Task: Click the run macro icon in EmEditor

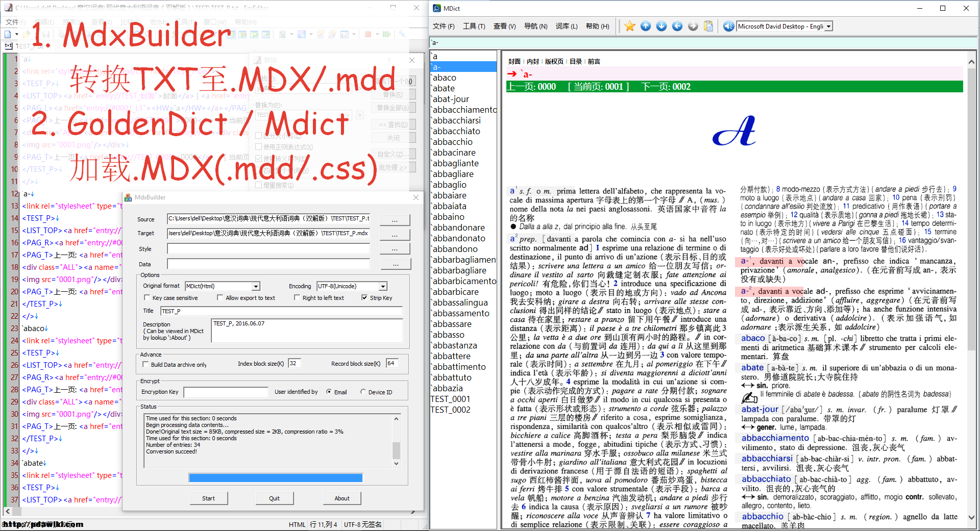Action: (x=386, y=34)
